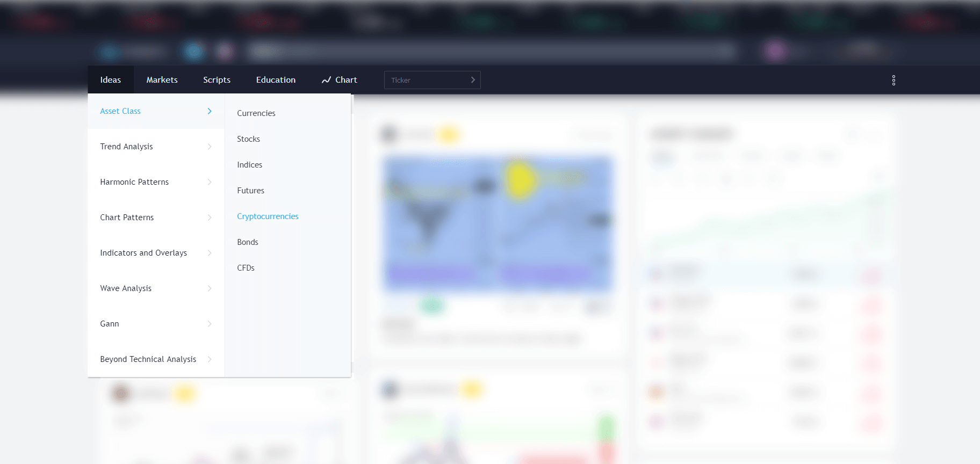Open the three-dot more options menu

click(x=893, y=80)
